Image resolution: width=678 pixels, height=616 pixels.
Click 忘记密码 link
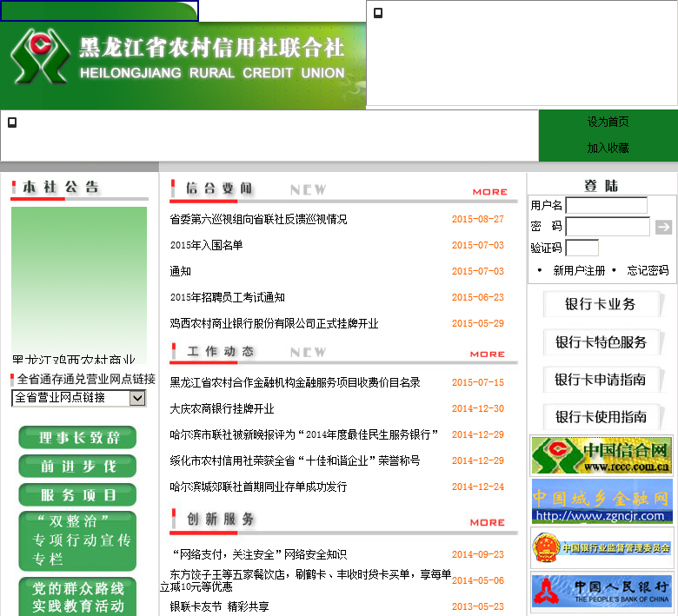pos(648,270)
